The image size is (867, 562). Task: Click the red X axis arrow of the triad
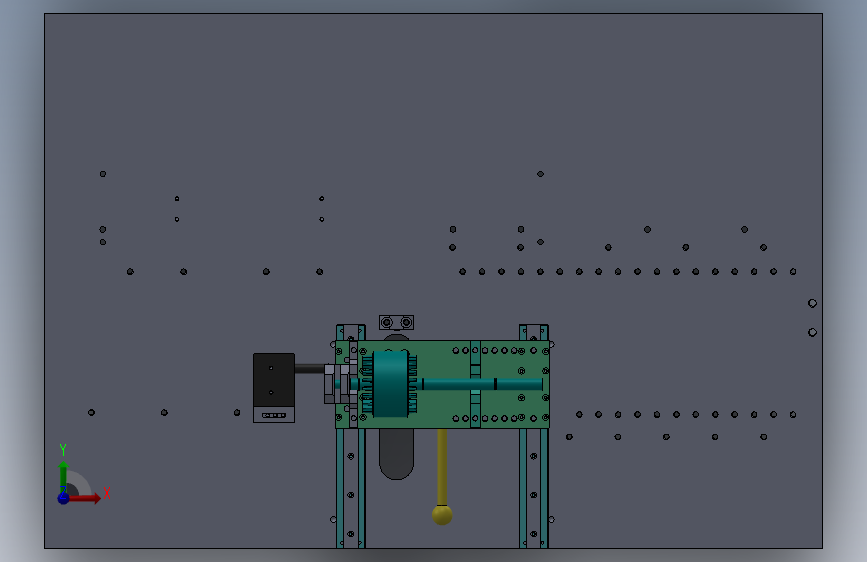(85, 498)
